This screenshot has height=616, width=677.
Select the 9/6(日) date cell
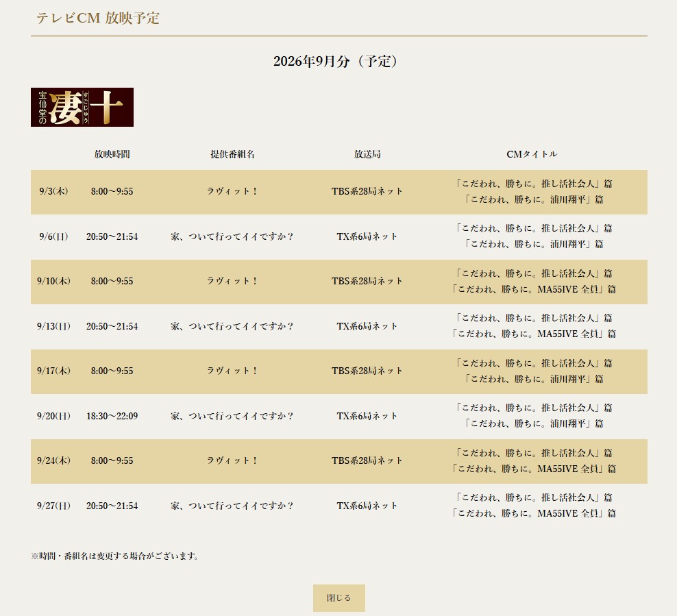(53, 236)
